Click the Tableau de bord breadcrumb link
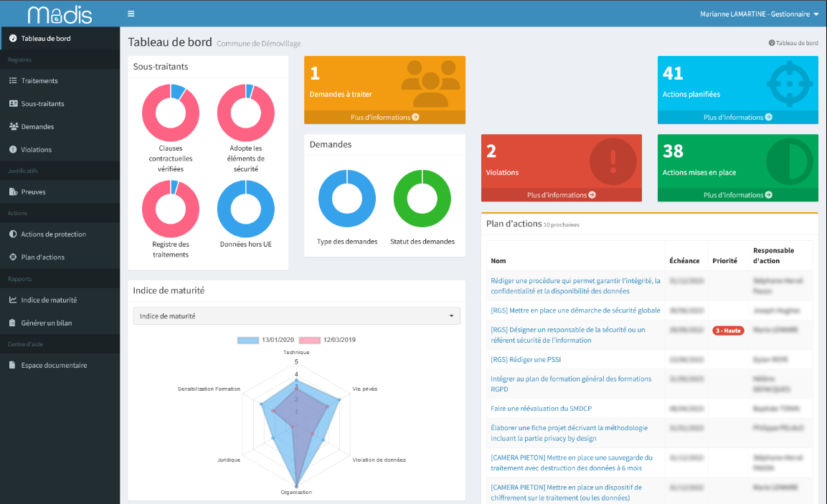This screenshot has height=504, width=827. [x=793, y=43]
